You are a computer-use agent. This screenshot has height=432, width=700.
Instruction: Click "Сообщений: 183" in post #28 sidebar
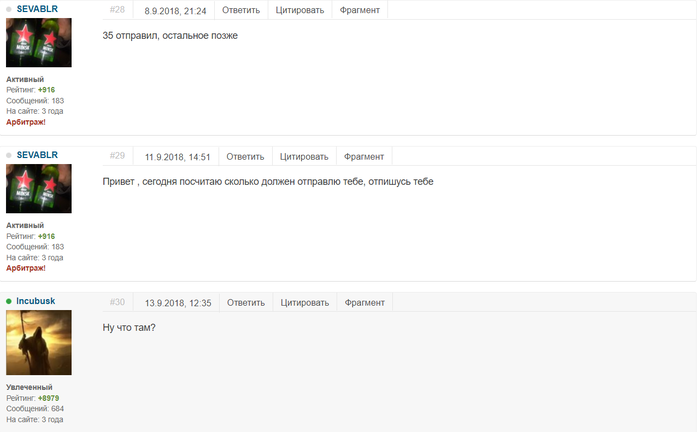[x=35, y=101]
